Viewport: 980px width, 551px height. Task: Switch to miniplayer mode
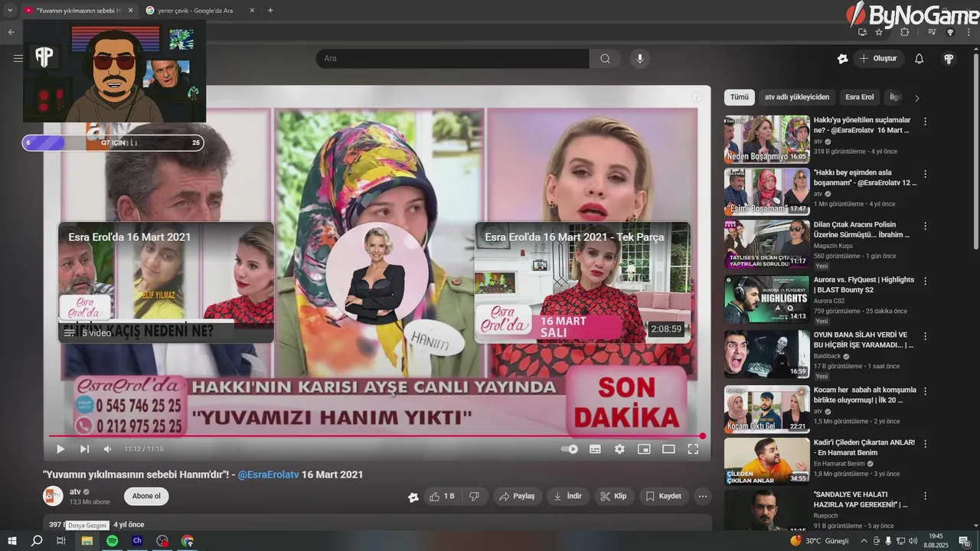point(644,449)
